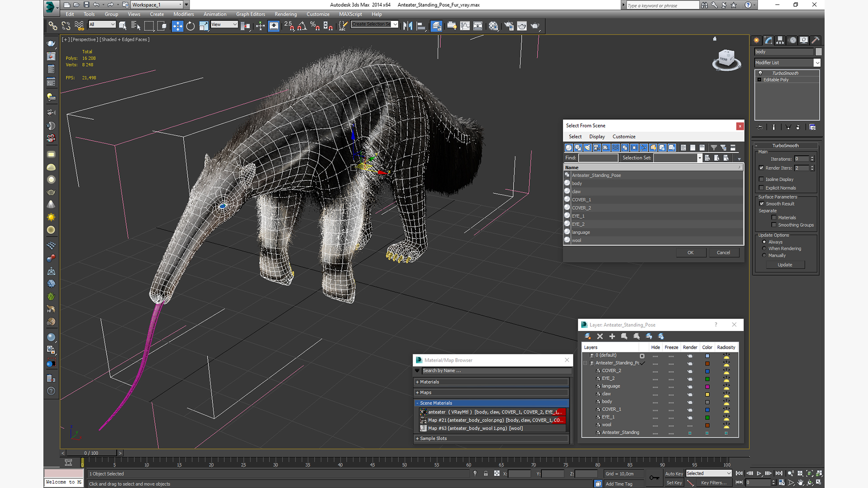The image size is (868, 488).
Task: Toggle the Percent Snap icon
Action: (315, 26)
